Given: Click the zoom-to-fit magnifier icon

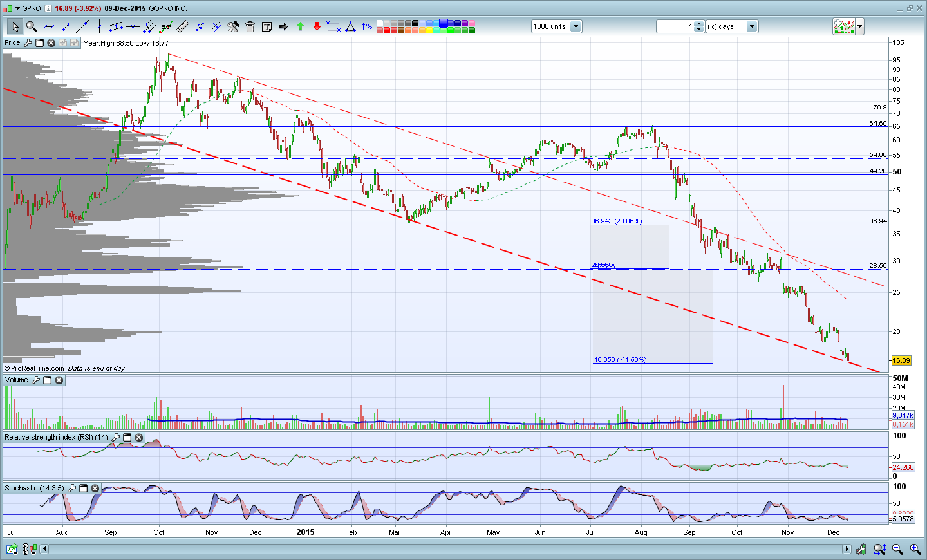Looking at the screenshot, I should click(880, 549).
